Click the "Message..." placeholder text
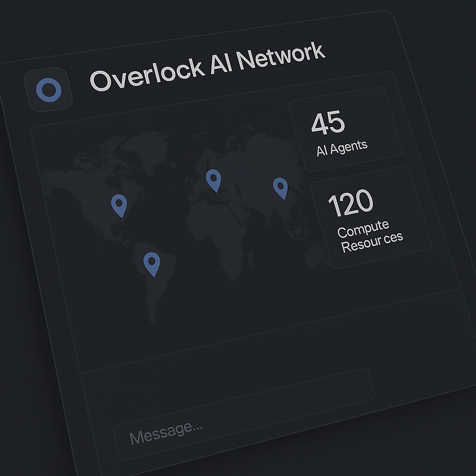Image resolution: width=476 pixels, height=476 pixels. point(166,431)
